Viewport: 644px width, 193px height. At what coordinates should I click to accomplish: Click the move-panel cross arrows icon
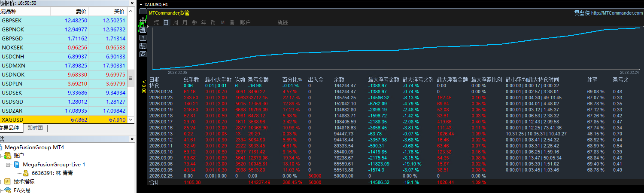point(143,21)
